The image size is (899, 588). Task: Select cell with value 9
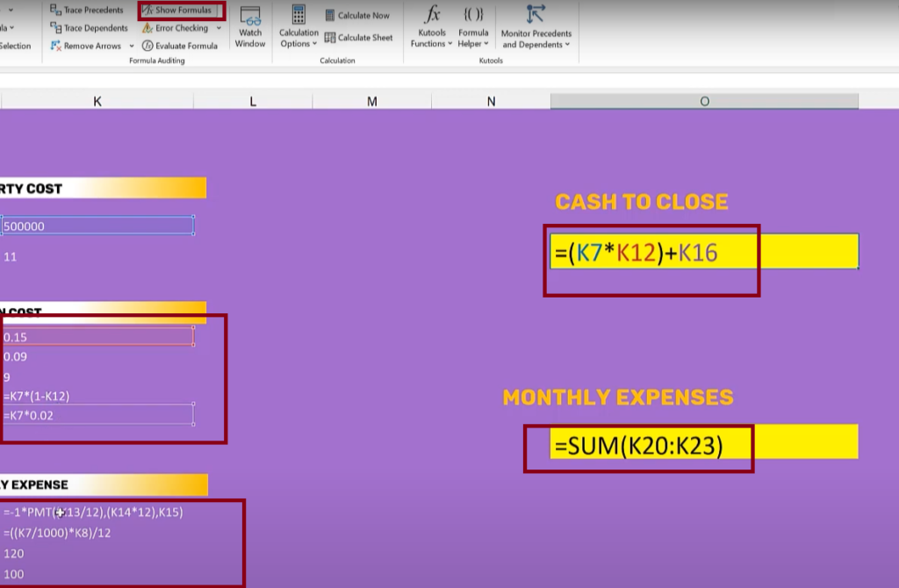[97, 376]
